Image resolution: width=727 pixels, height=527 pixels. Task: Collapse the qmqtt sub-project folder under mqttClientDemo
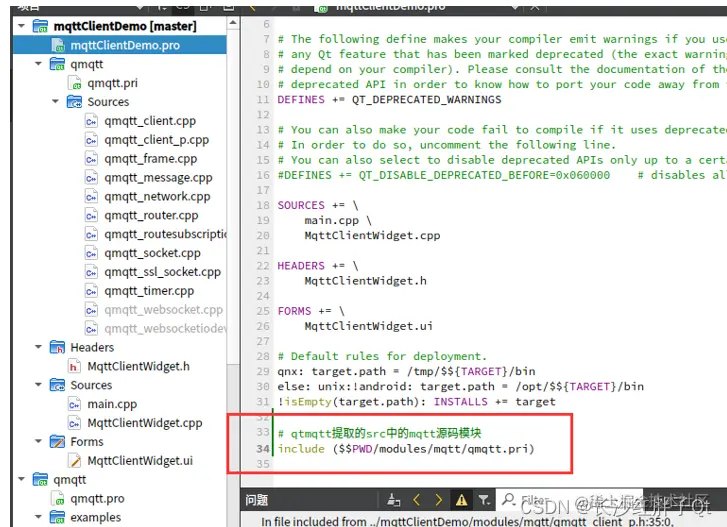point(38,63)
